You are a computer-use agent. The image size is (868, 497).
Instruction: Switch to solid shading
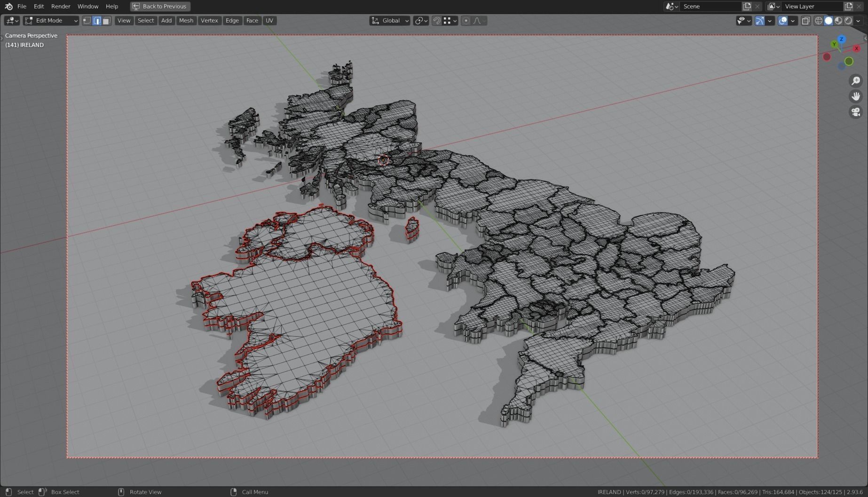829,20
